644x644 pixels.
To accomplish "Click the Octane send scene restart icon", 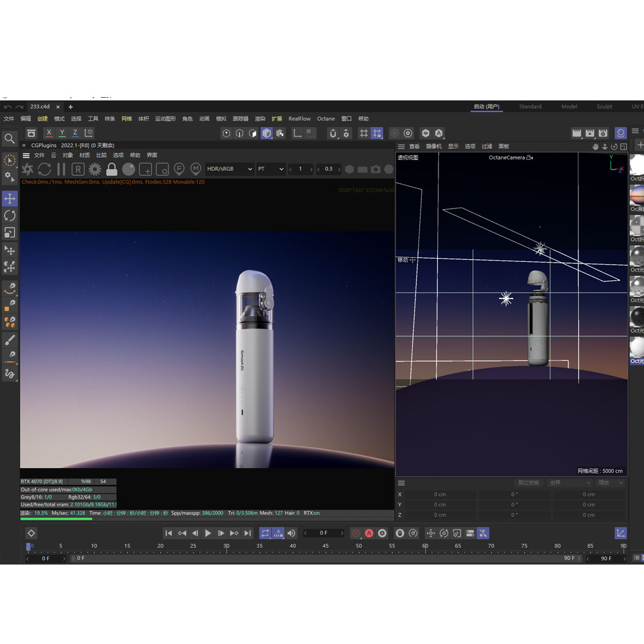I will [x=27, y=170].
